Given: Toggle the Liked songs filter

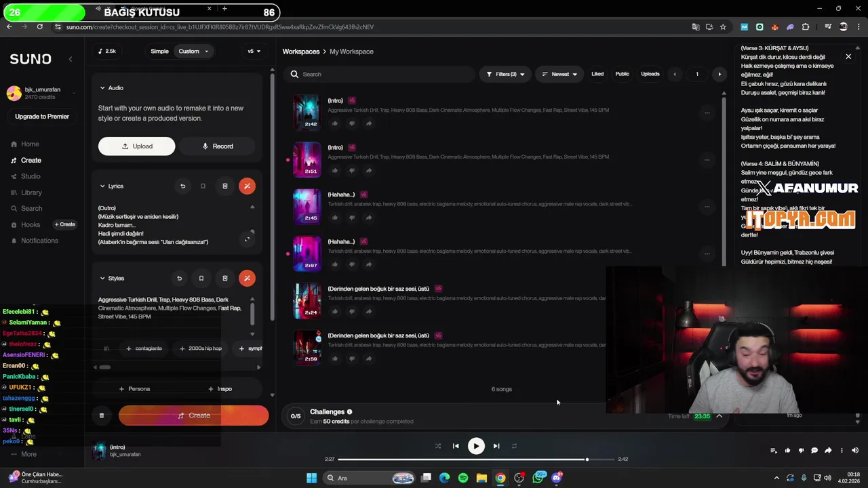Looking at the screenshot, I should tap(597, 74).
